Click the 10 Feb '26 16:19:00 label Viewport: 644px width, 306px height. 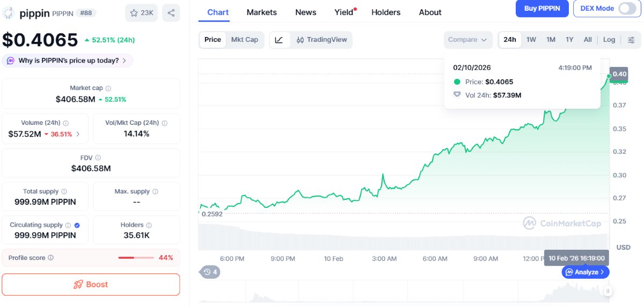click(576, 258)
